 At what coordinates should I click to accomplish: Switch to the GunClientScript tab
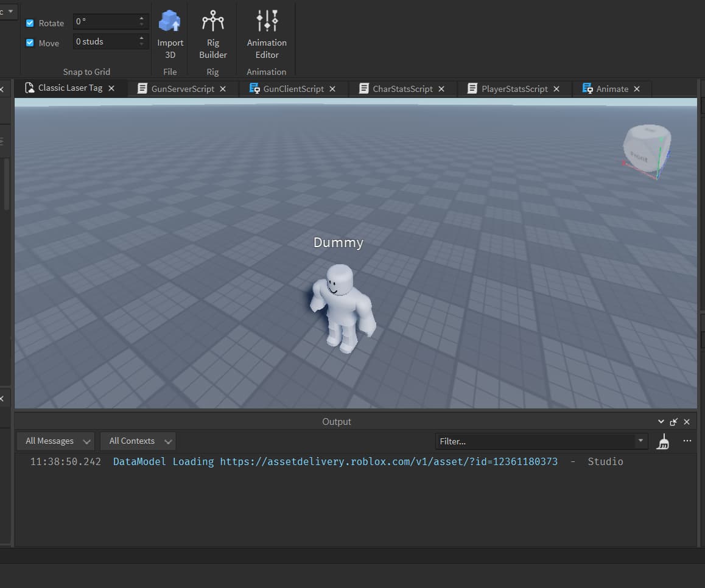point(293,89)
